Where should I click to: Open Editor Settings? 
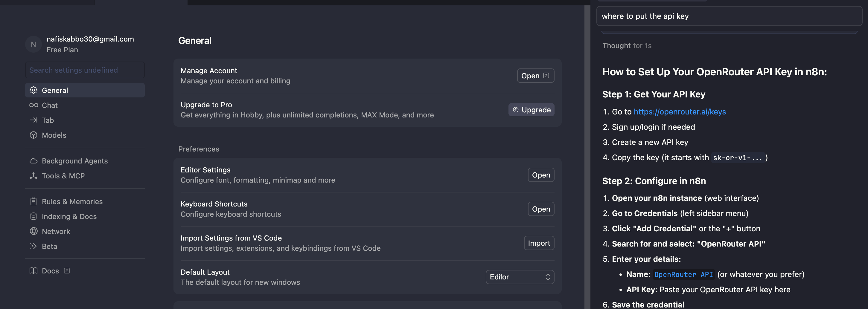[540, 175]
